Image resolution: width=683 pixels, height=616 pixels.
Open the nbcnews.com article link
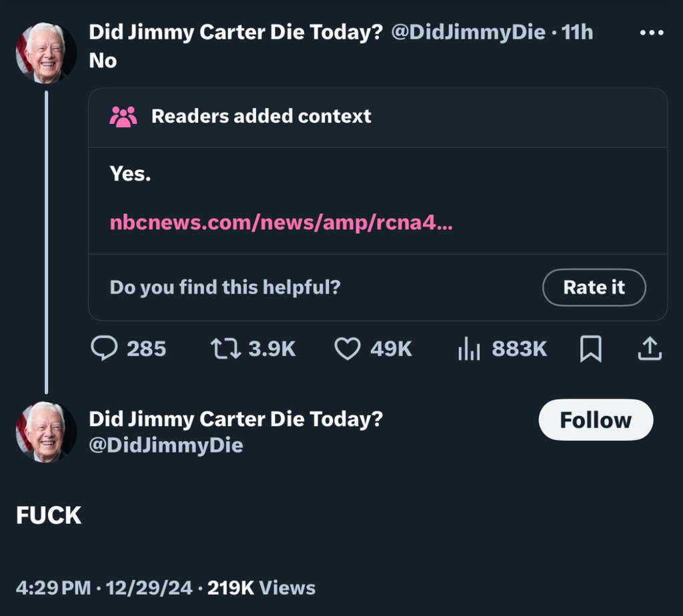click(x=281, y=222)
